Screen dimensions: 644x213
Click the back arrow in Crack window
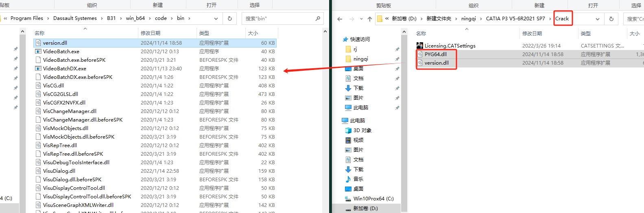pyautogui.click(x=340, y=19)
